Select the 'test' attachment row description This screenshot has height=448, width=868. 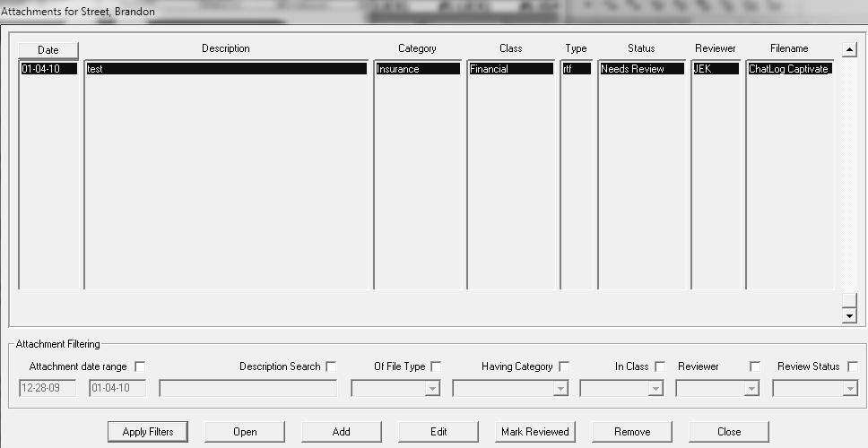pyautogui.click(x=226, y=69)
